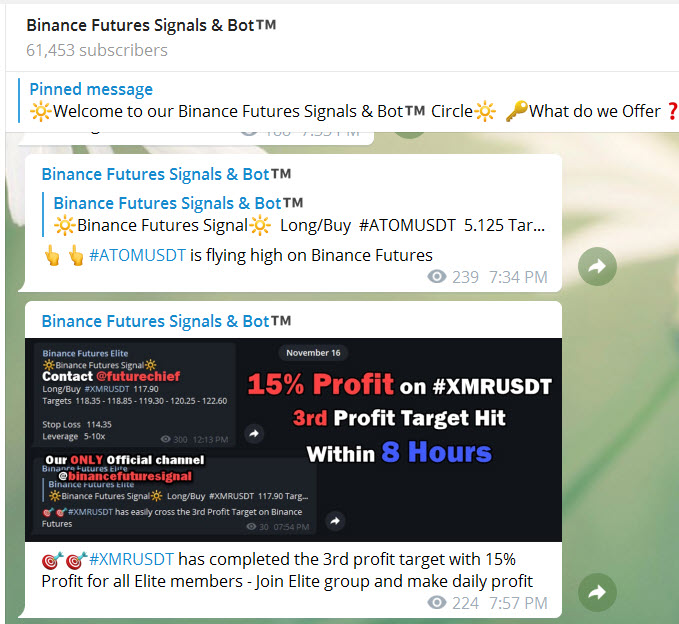The image size is (679, 624).
Task: Click the views eye icon showing 224
Action: click(436, 603)
